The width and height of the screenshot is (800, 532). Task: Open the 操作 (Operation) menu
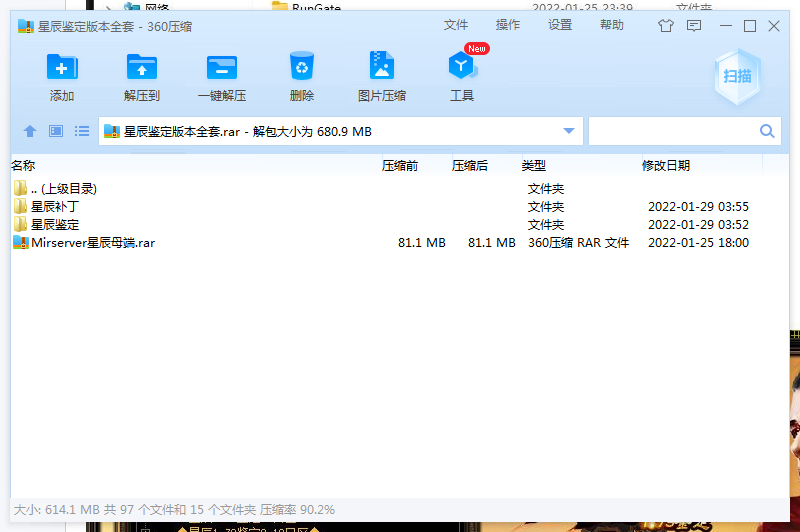[508, 25]
